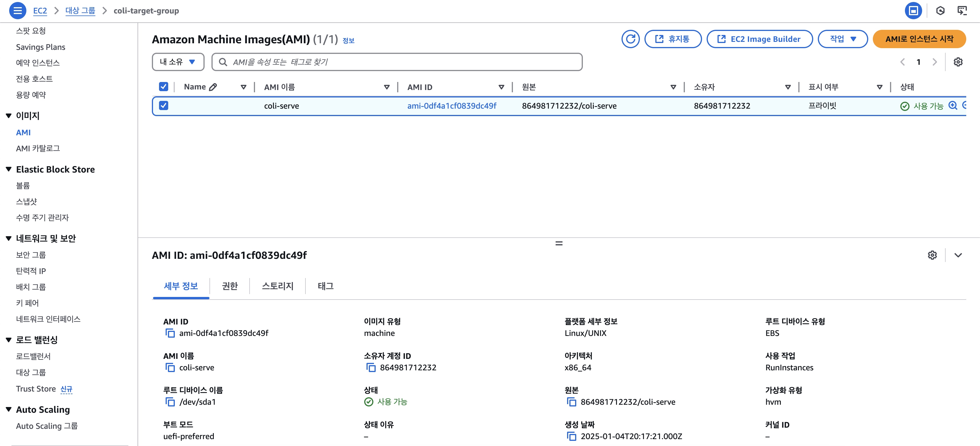Open ami-0df4a1cf0839dc49f link in table

click(x=452, y=106)
